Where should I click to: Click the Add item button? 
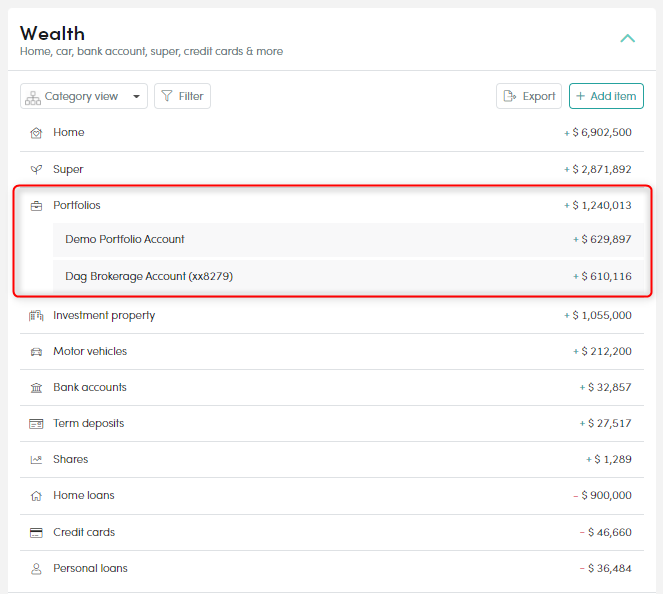pos(606,96)
